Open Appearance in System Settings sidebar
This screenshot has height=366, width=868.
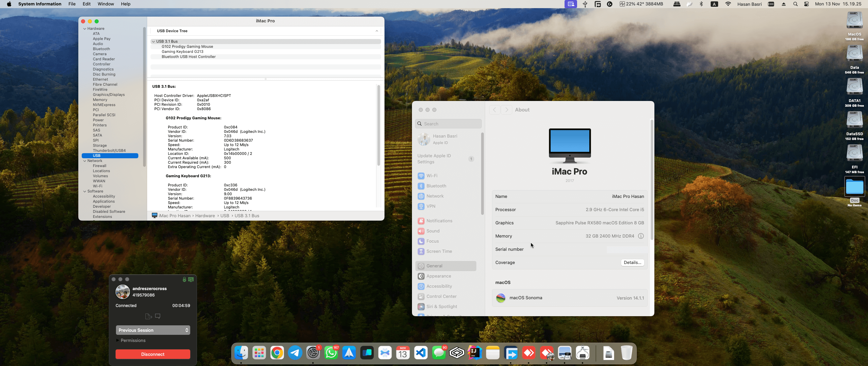click(x=446, y=276)
